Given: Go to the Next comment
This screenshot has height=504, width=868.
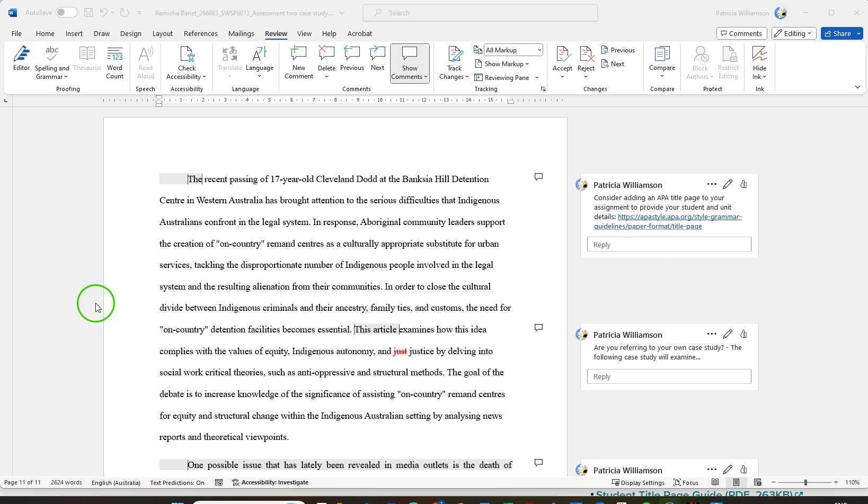Looking at the screenshot, I should (x=377, y=59).
